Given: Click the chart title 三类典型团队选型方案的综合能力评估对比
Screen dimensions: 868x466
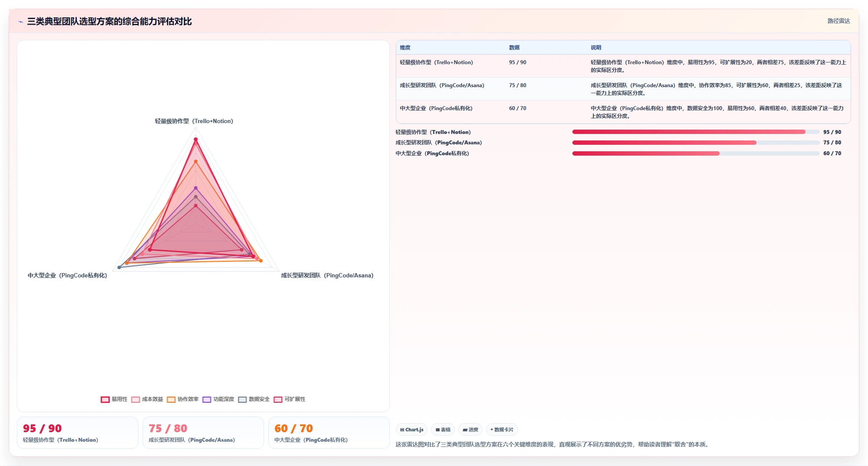Looking at the screenshot, I should click(109, 21).
